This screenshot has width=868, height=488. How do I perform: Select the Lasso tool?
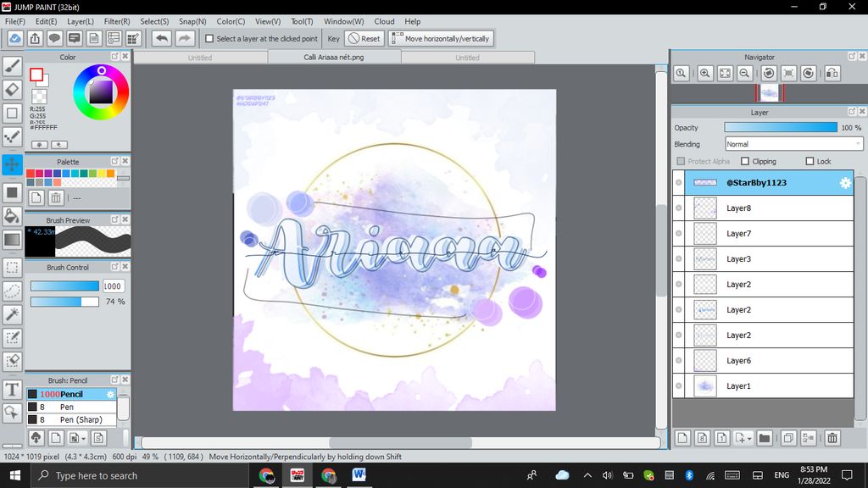coord(12,291)
